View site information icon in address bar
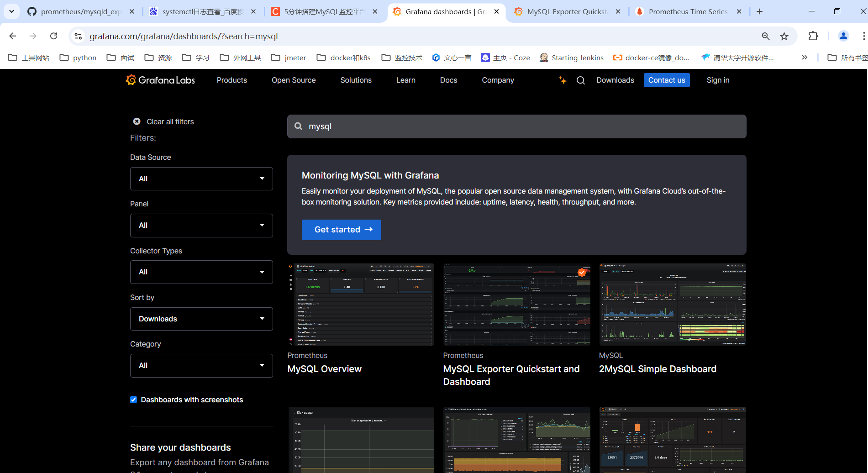 (x=79, y=36)
